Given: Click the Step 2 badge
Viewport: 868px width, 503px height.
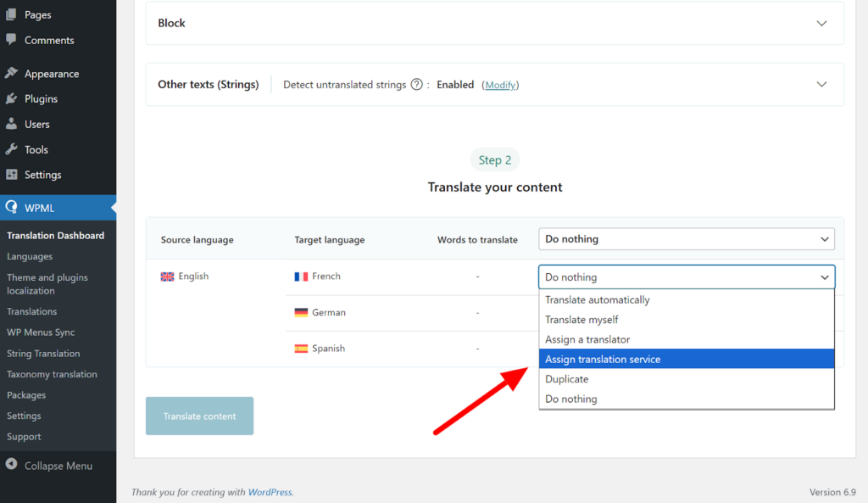Looking at the screenshot, I should coord(495,160).
